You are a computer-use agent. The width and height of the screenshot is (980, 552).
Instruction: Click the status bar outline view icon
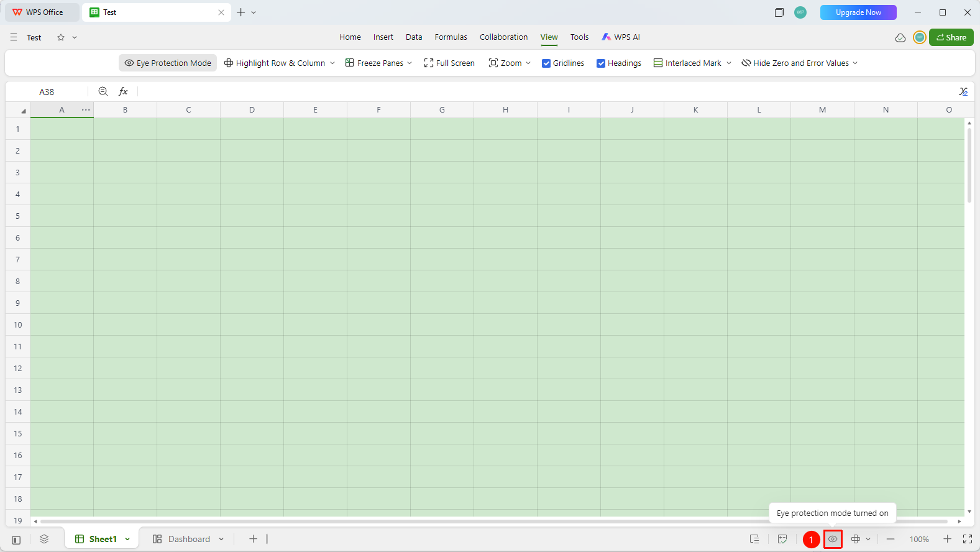pyautogui.click(x=754, y=539)
